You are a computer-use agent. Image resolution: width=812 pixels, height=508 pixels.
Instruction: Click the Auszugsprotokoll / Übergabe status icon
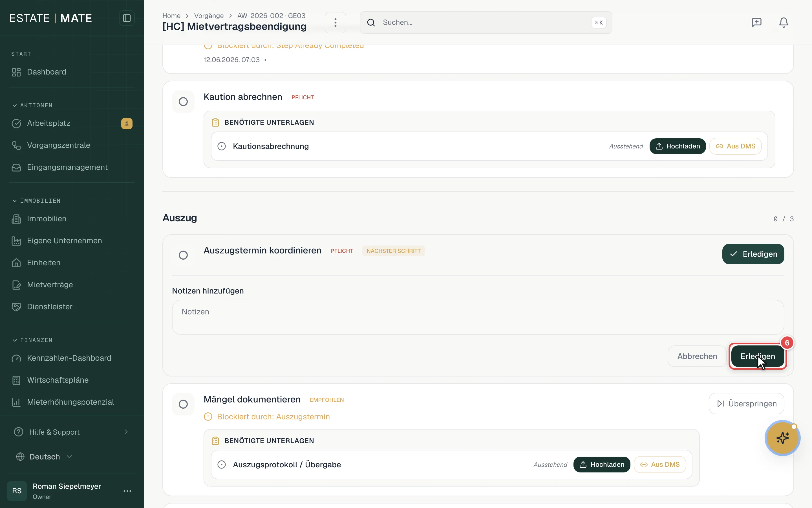coord(221,465)
